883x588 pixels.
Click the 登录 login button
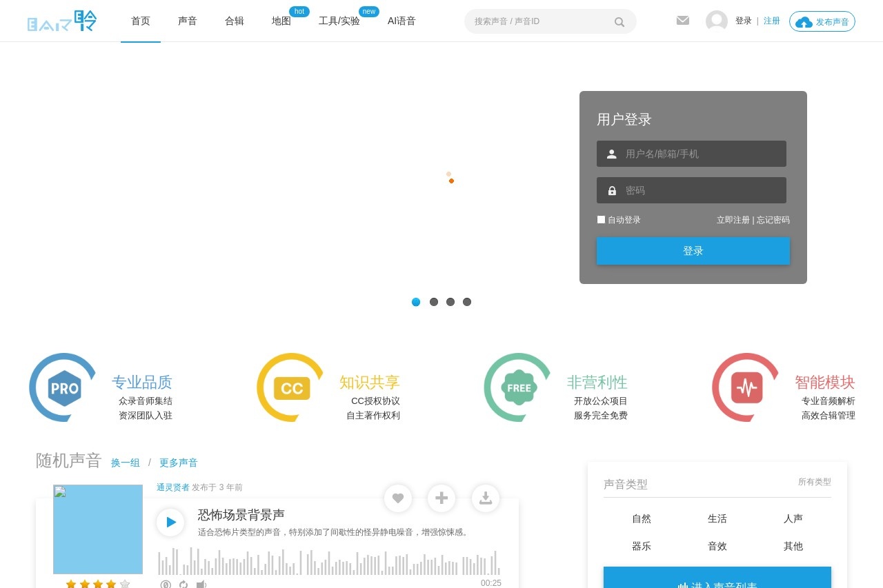[x=693, y=250]
